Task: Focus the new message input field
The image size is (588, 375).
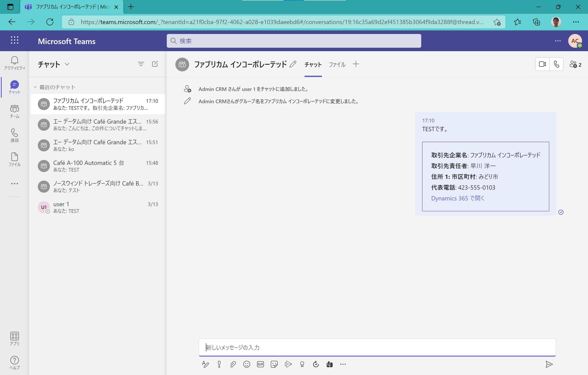Action: coord(377,347)
